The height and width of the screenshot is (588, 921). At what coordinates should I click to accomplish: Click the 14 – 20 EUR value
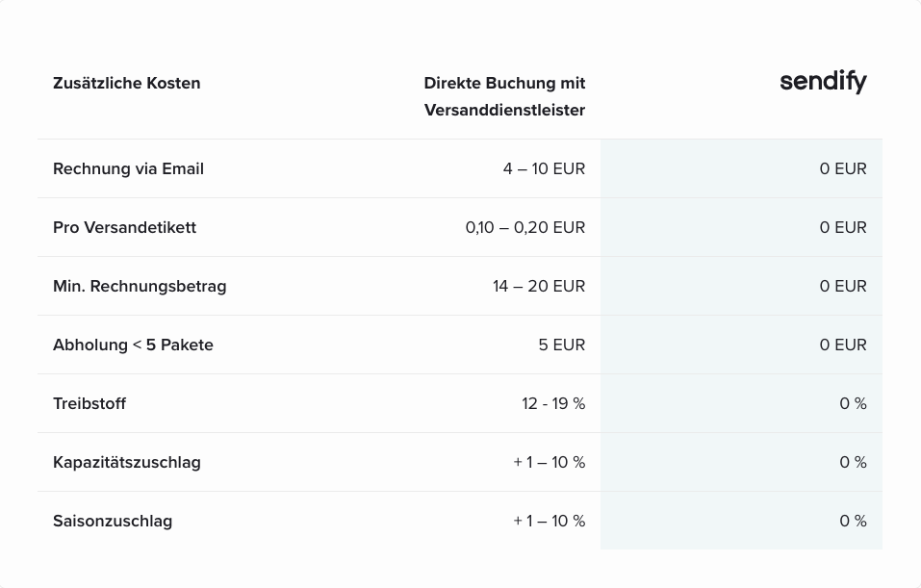coord(539,286)
